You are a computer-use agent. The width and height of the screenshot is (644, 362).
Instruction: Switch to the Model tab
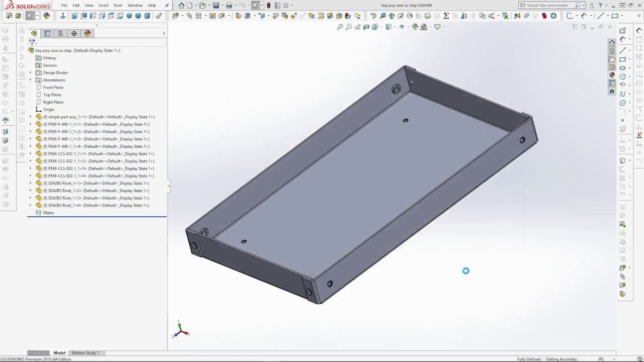pyautogui.click(x=59, y=353)
